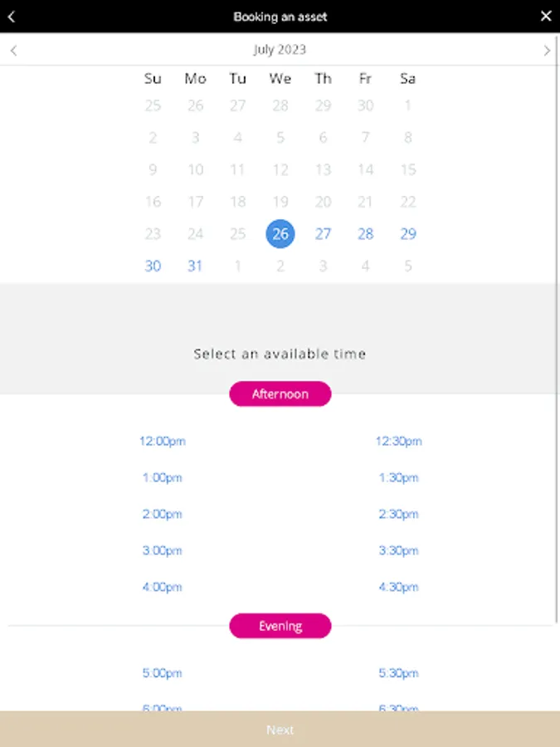Screen dimensions: 560x747
Task: Collapse the Afternoon time section
Action: click(280, 394)
